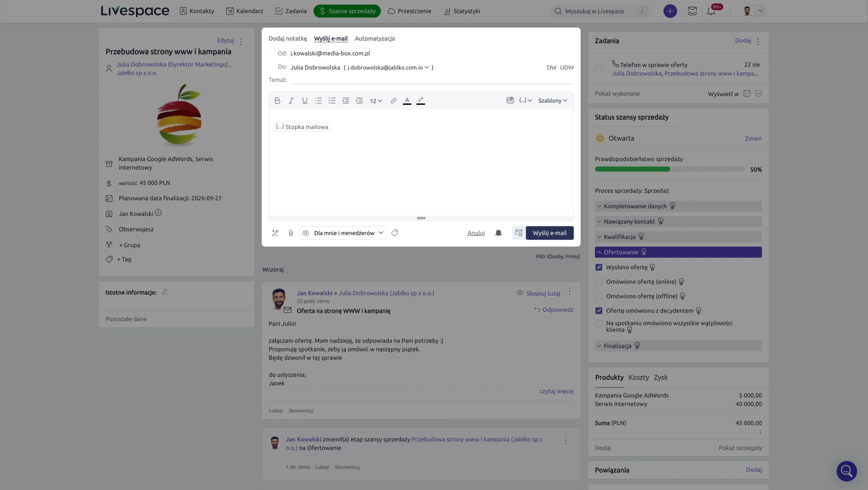Increase text indent in editor

(x=359, y=100)
